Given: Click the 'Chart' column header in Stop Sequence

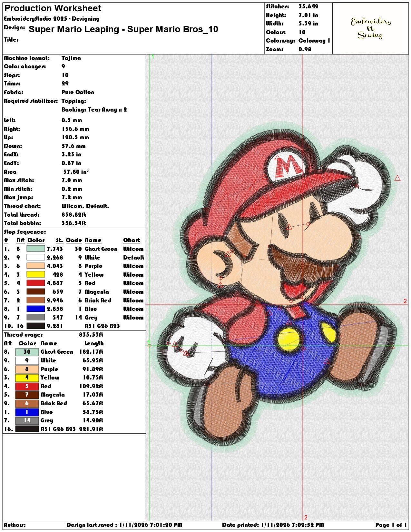Looking at the screenshot, I should tap(132, 240).
